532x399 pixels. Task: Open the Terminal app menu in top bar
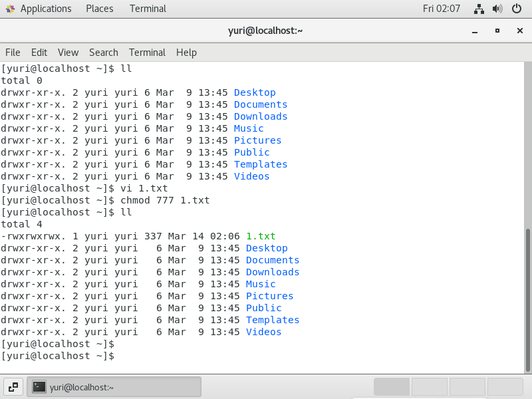(148, 9)
